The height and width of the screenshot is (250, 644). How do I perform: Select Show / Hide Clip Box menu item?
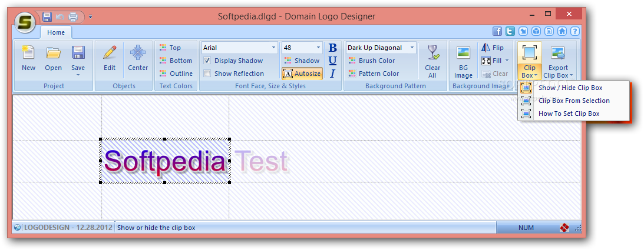pyautogui.click(x=573, y=88)
